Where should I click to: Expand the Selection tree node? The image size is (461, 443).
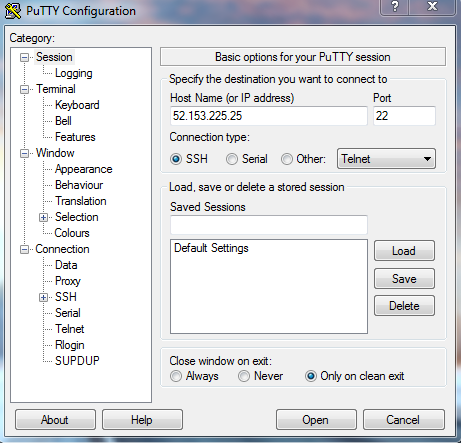click(43, 217)
